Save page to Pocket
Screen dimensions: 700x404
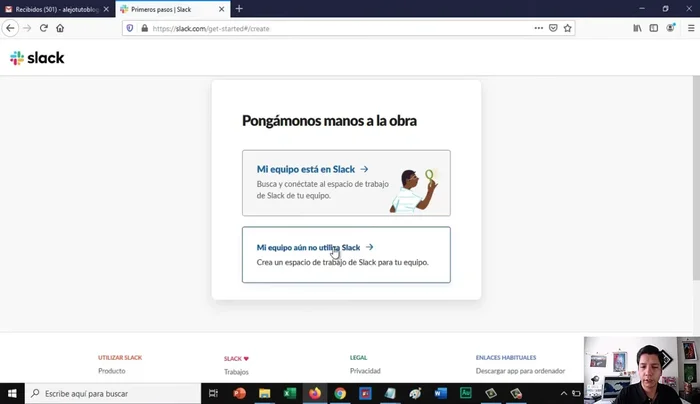tap(553, 28)
